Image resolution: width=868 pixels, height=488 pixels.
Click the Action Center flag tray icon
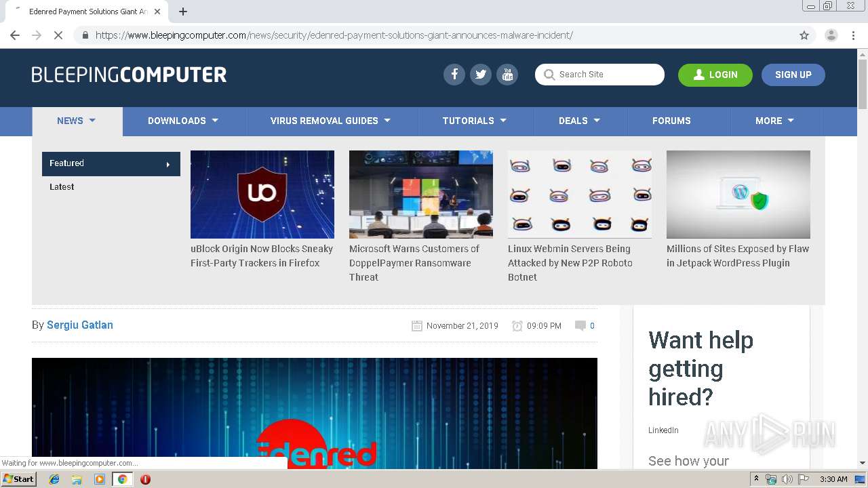[x=804, y=479]
